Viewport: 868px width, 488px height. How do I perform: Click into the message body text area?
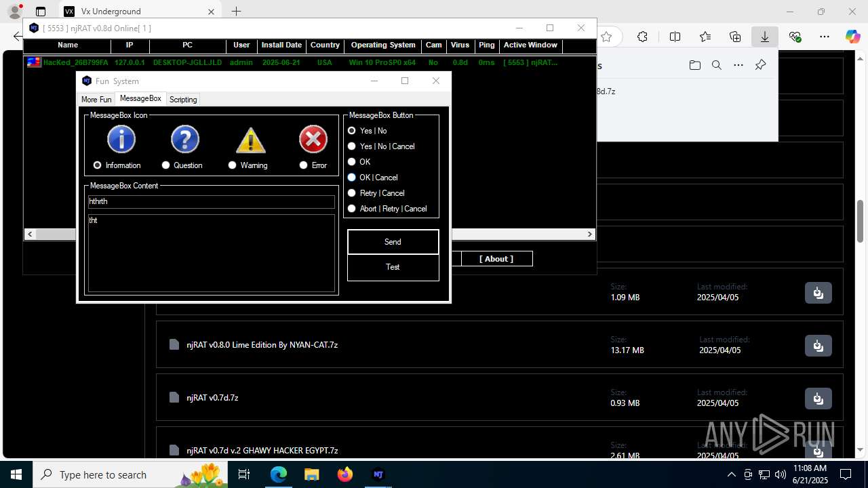pos(212,253)
